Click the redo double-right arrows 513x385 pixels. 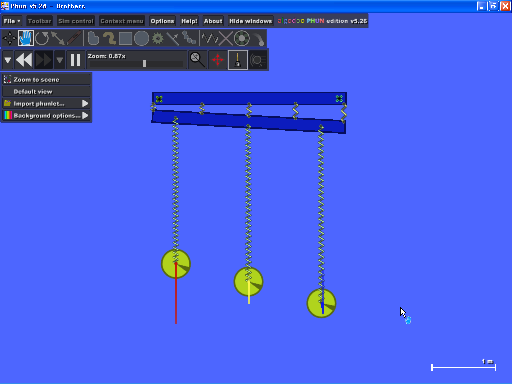point(44,60)
